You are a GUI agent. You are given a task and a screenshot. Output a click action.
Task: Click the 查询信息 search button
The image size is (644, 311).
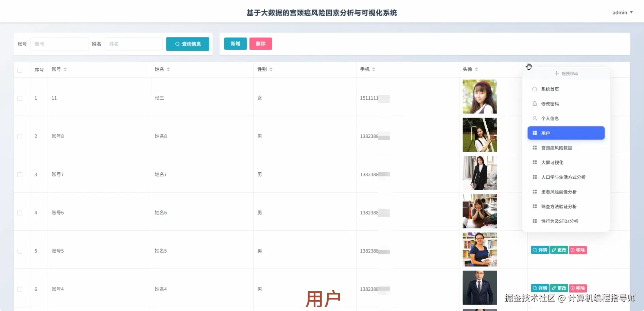tap(188, 44)
